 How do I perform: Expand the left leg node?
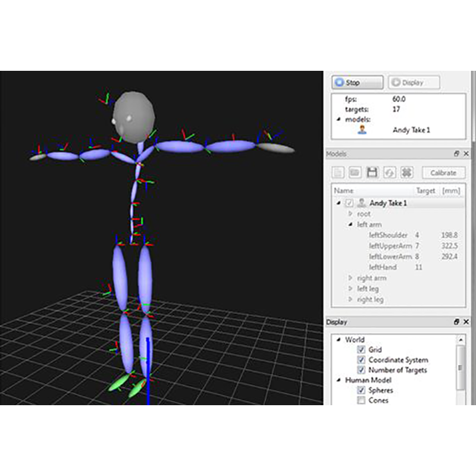pyautogui.click(x=350, y=289)
